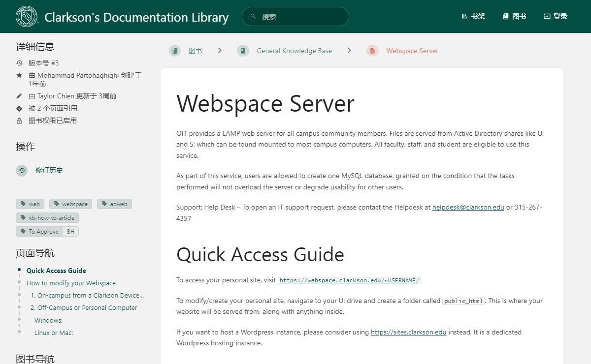Click the magnifier icon in search box
This screenshot has height=364, width=591.
(x=253, y=16)
